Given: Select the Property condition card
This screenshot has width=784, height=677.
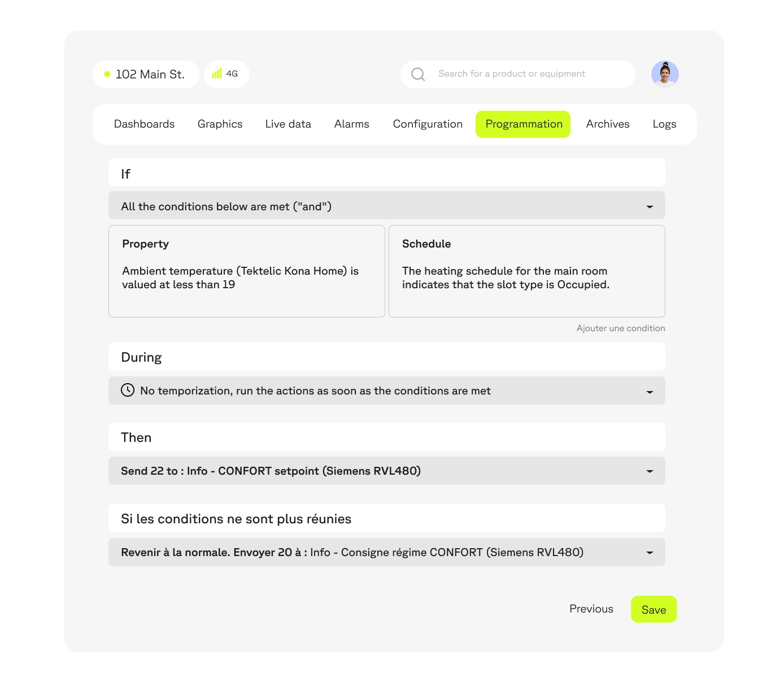Looking at the screenshot, I should [x=247, y=271].
